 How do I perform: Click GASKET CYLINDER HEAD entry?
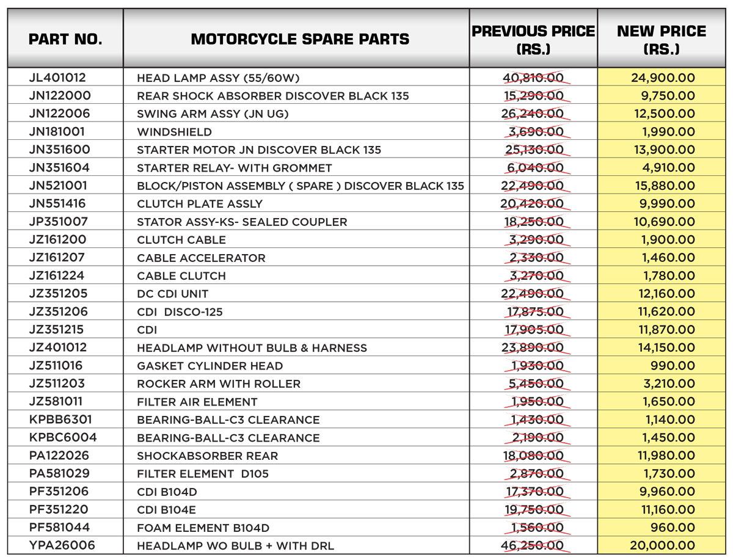(210, 366)
